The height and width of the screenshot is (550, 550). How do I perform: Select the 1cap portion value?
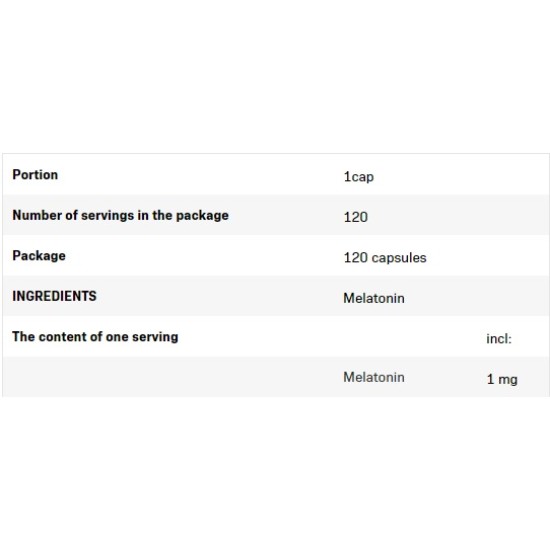pyautogui.click(x=358, y=177)
